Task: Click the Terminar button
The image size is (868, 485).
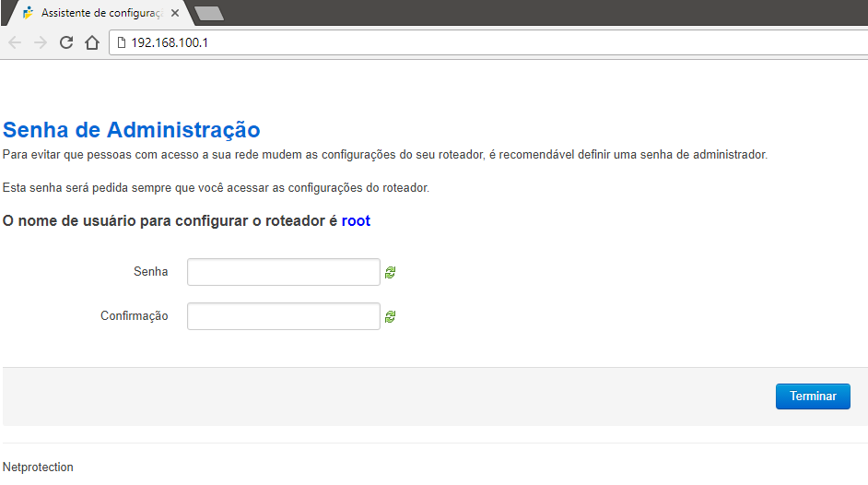Action: pyautogui.click(x=813, y=396)
